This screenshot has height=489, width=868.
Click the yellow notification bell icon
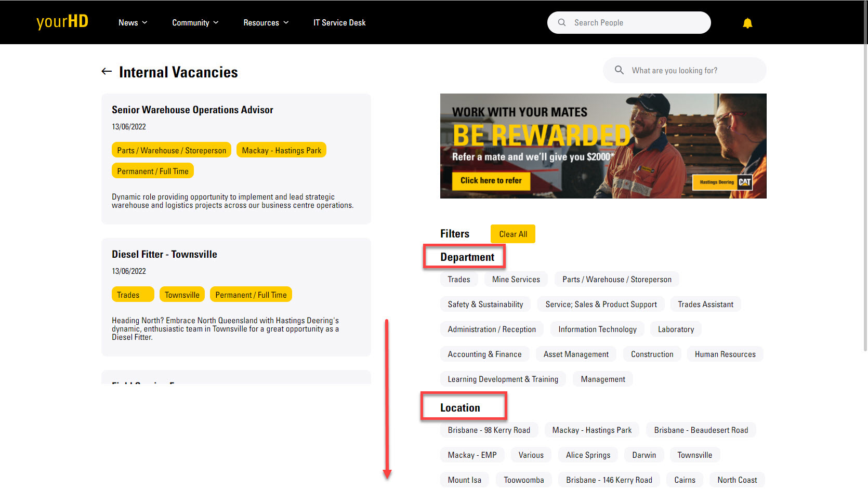tap(747, 23)
